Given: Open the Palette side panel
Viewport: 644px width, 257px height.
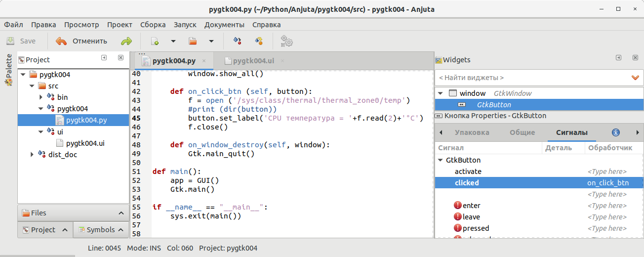Looking at the screenshot, I should pyautogui.click(x=8, y=70).
